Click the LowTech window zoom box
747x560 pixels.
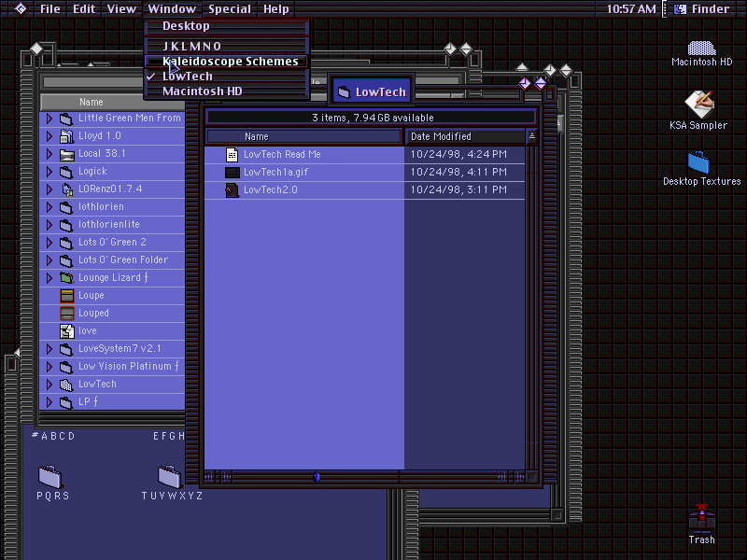tap(525, 84)
